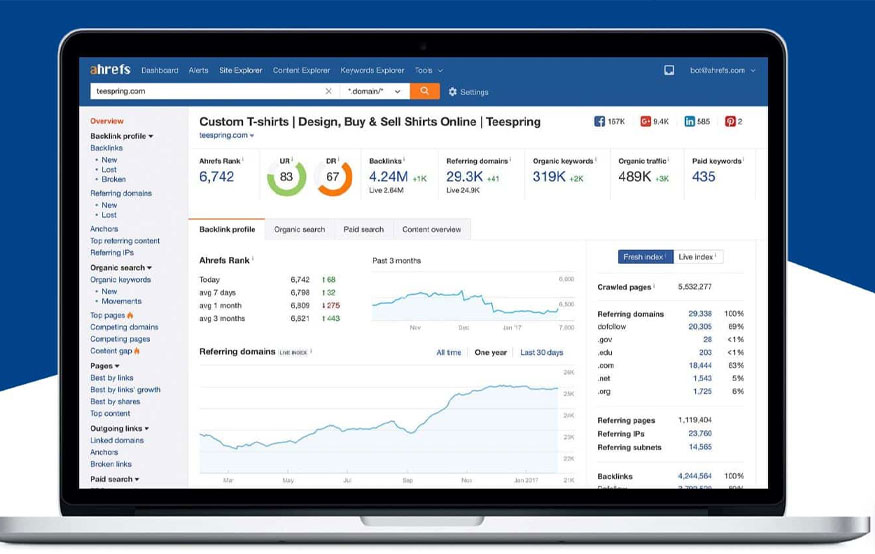Click the 319K Organic keywords value
875x554 pixels.
tap(549, 176)
